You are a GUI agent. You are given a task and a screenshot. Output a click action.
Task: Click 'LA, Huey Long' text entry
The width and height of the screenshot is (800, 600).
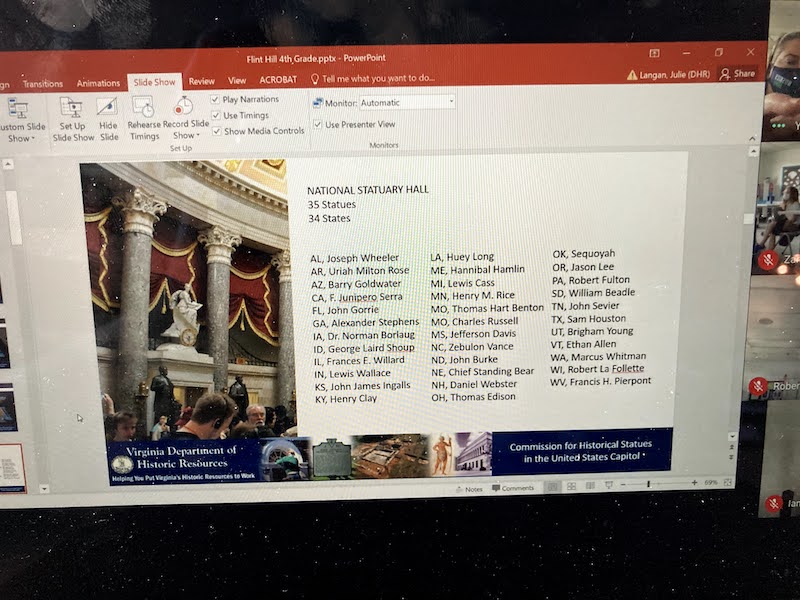462,257
